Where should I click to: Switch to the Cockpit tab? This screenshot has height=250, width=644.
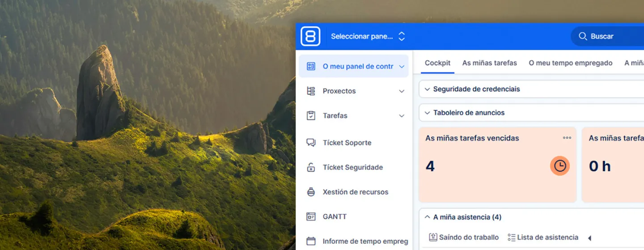[437, 63]
